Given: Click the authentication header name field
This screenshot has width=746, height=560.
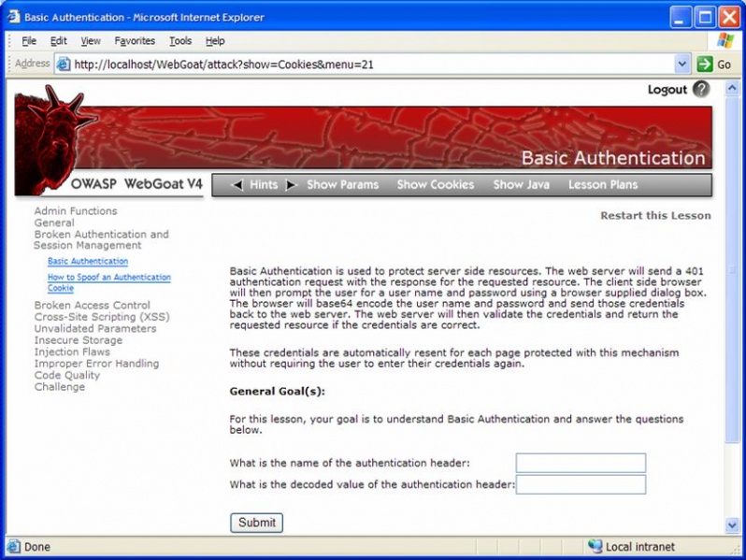Looking at the screenshot, I should point(581,463).
